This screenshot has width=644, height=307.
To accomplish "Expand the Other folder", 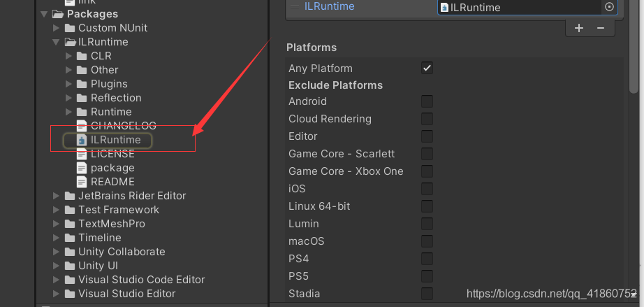I will [x=68, y=70].
